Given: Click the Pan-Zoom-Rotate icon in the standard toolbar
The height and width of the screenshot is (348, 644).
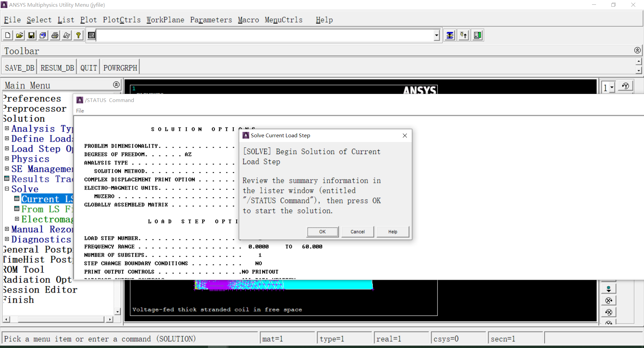Looking at the screenshot, I should (43, 35).
